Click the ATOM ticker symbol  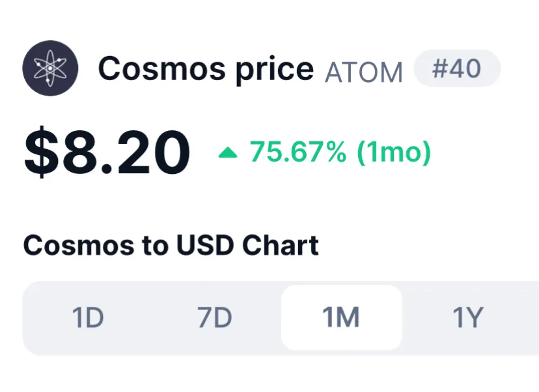click(364, 72)
